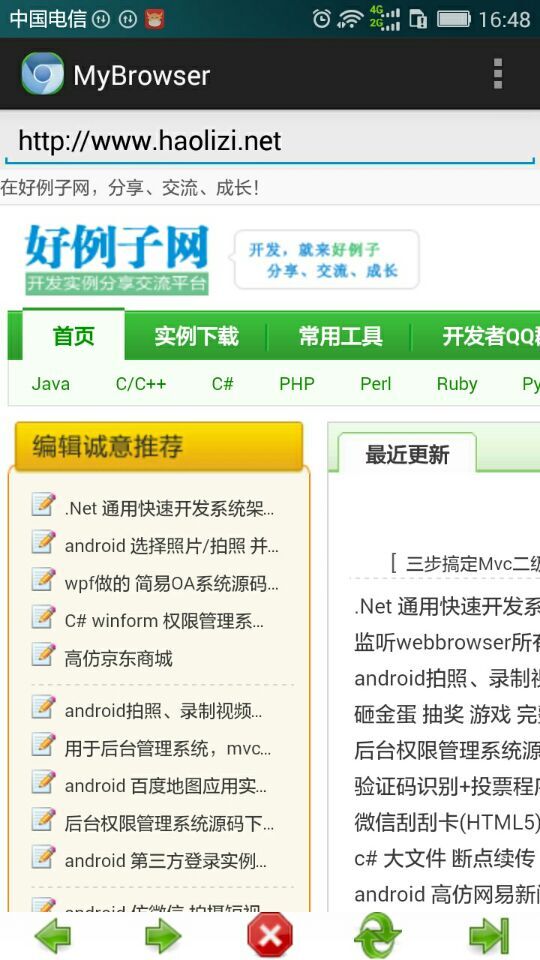Tap the green go-to-end arrow icon

pyautogui.click(x=489, y=936)
